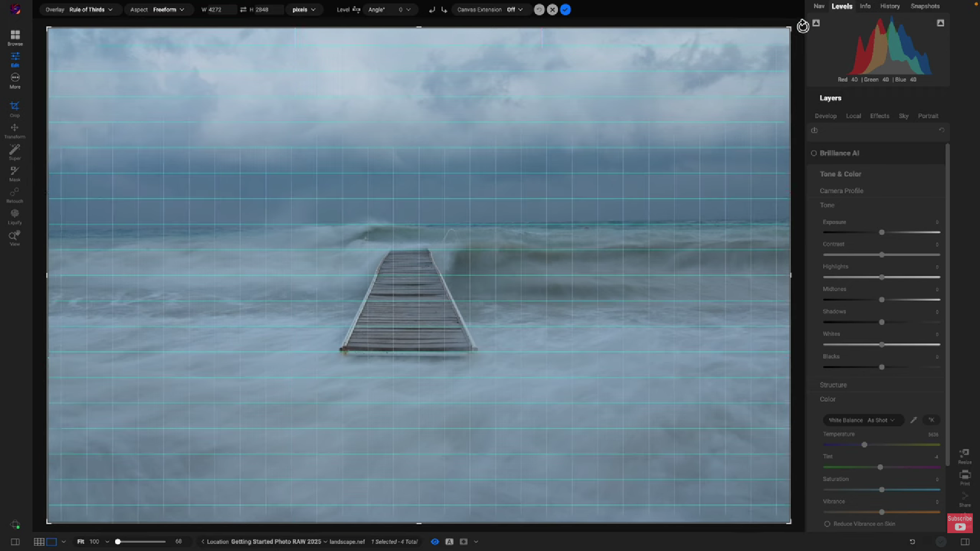Select the Crop tool
This screenshot has height=551, width=980.
click(x=15, y=109)
